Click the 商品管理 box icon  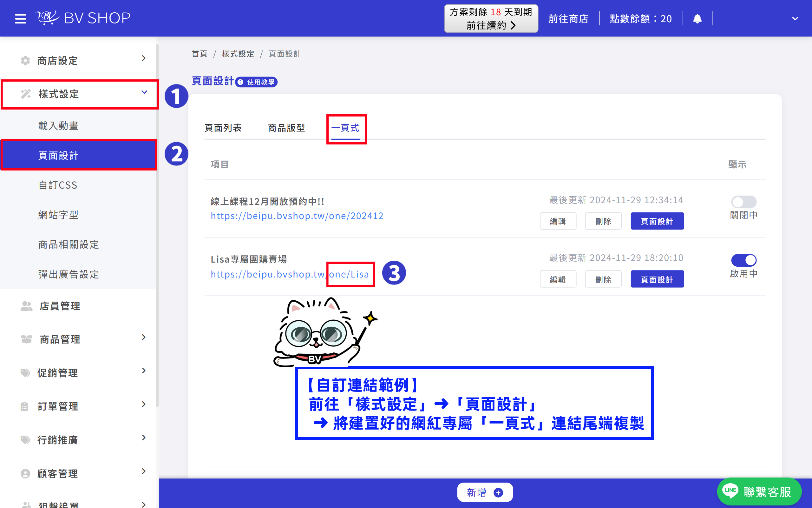(x=27, y=339)
